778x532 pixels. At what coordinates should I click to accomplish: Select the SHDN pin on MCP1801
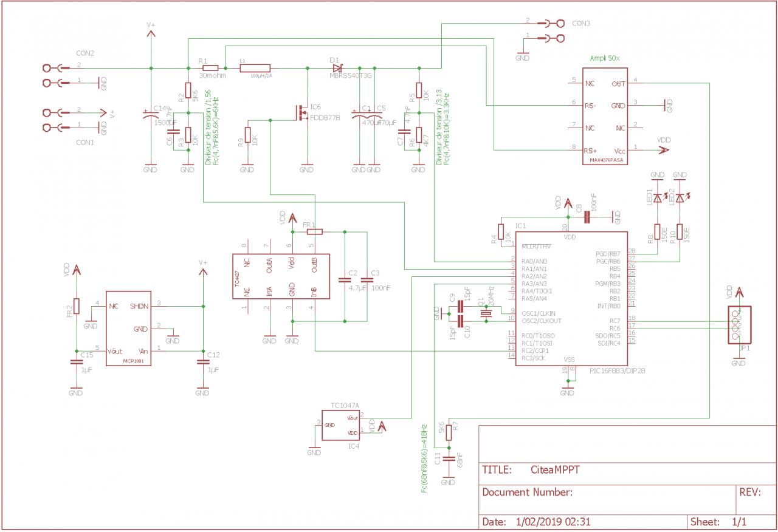[x=139, y=307]
